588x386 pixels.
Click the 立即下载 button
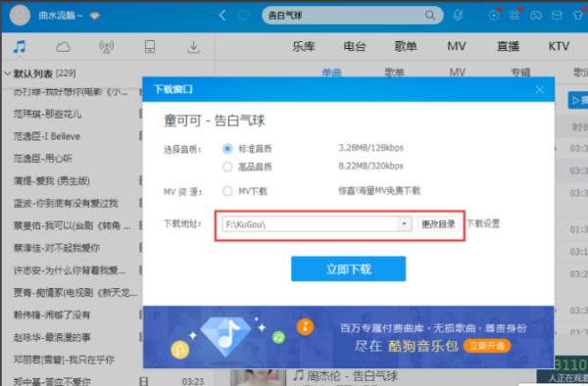pos(348,268)
